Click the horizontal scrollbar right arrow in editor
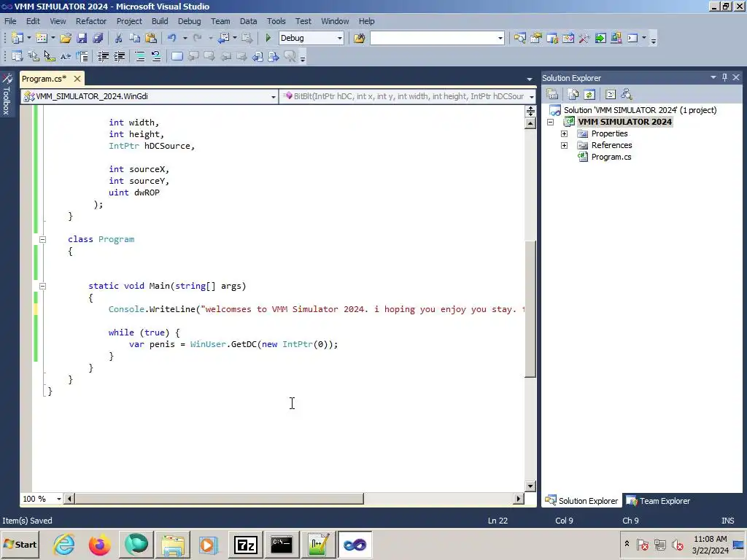The width and height of the screenshot is (747, 560). 519,499
